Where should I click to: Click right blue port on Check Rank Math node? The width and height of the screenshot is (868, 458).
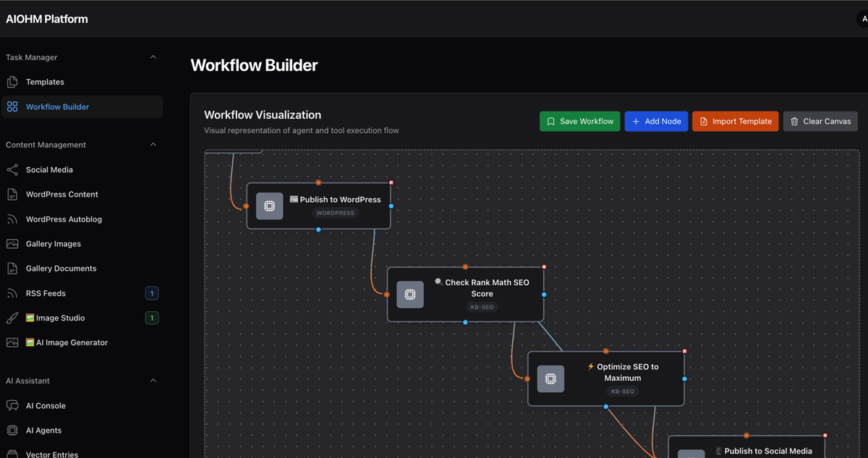544,294
